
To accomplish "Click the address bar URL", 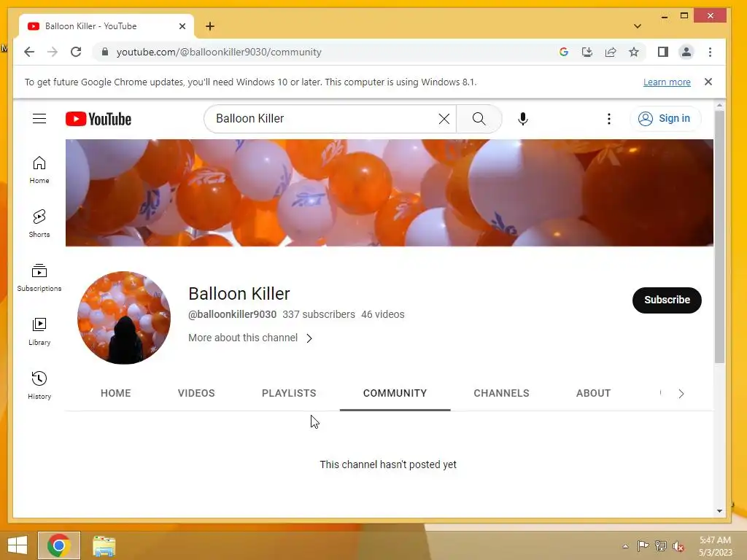I will point(219,52).
